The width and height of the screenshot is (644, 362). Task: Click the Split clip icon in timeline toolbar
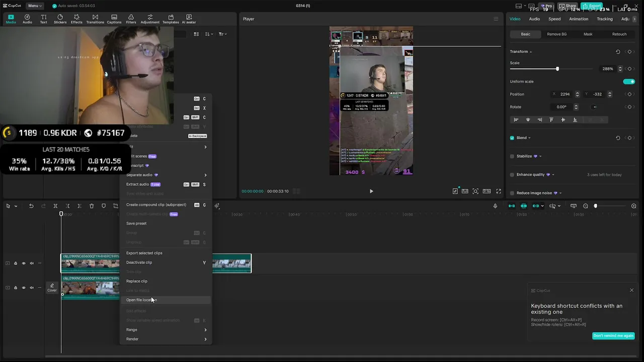55,206
